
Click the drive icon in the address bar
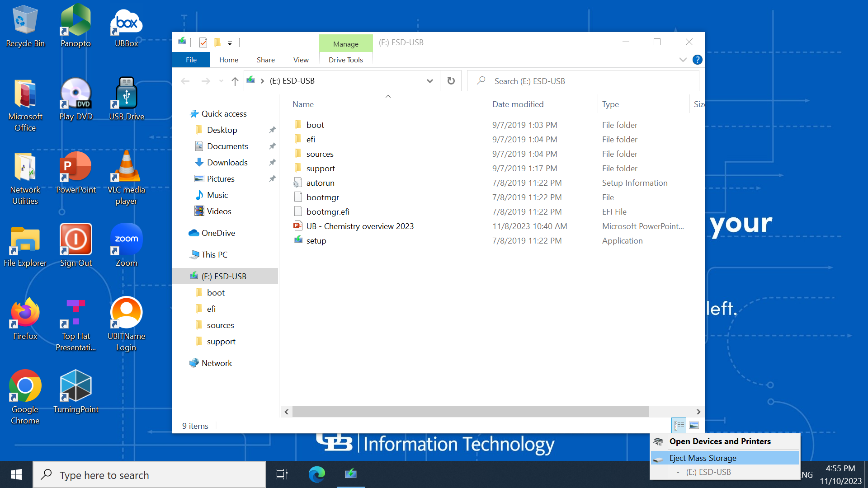250,80
